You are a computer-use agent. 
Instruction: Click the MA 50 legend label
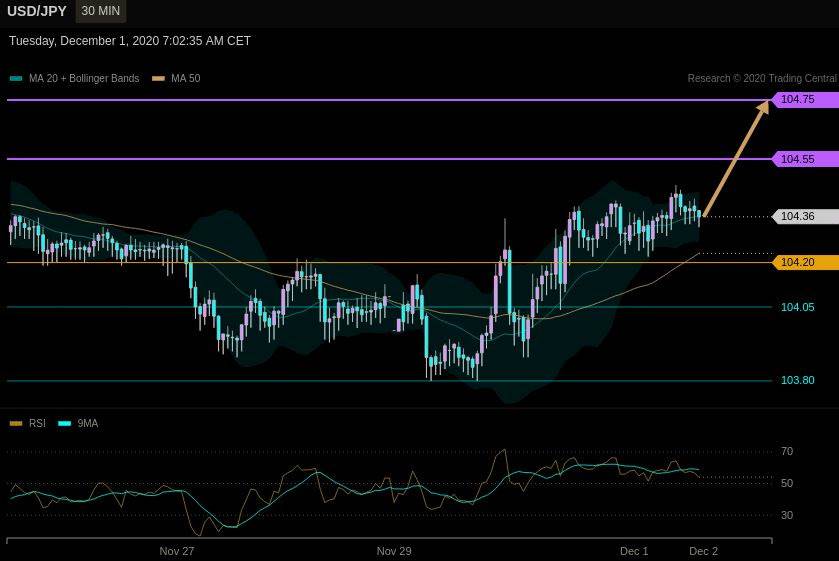point(186,78)
